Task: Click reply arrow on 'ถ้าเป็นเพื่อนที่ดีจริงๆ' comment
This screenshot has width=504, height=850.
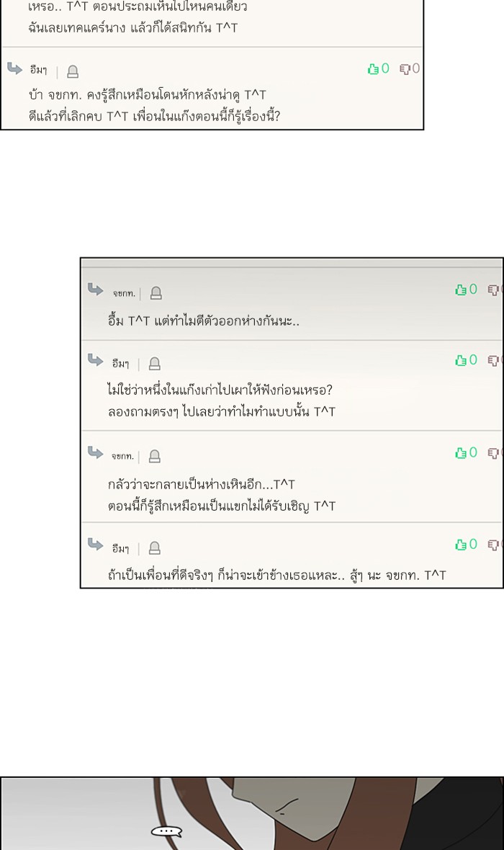Action: pos(95,544)
